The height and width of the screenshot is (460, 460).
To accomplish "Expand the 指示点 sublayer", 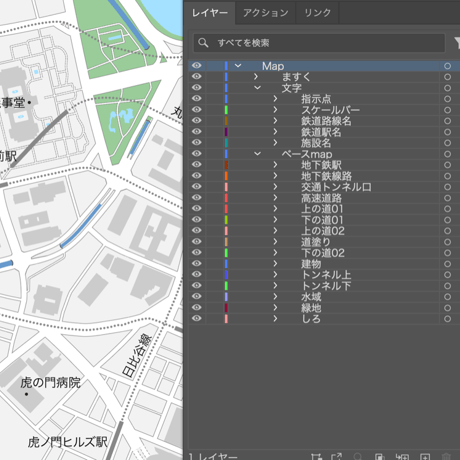I will coord(275,99).
